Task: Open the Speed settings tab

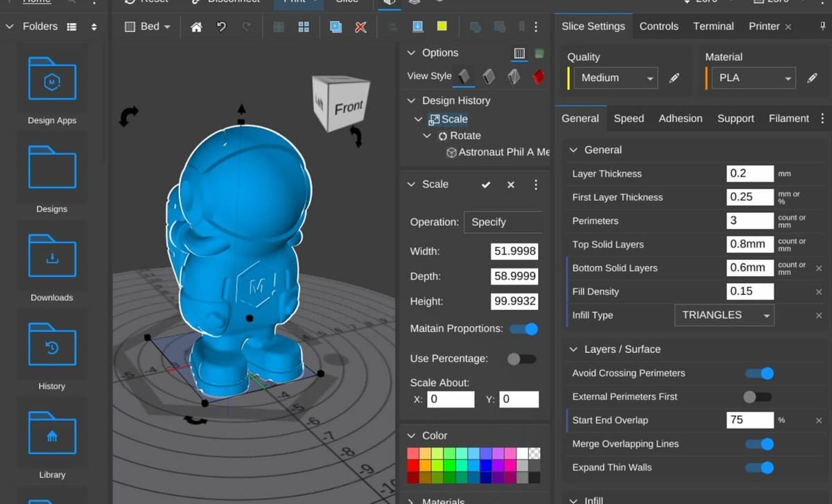Action: [629, 119]
